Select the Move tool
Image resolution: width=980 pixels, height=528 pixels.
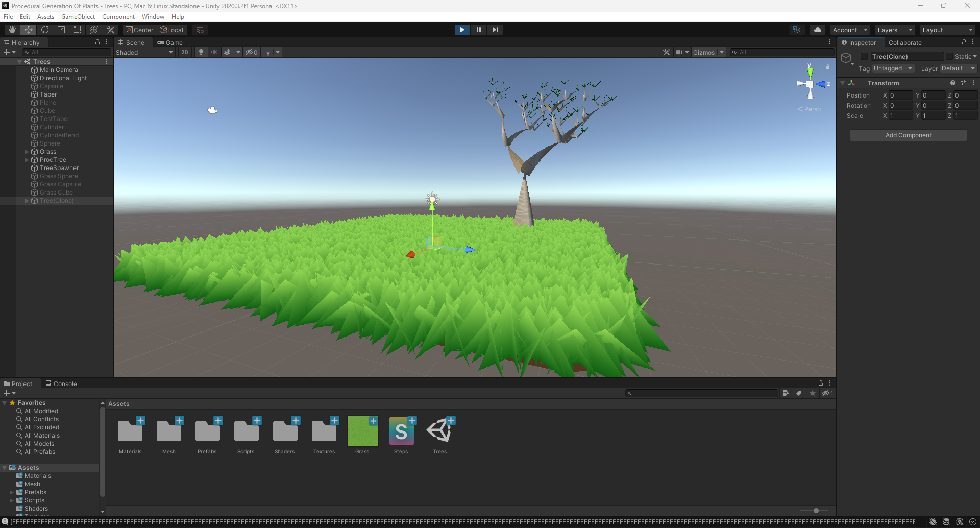28,29
